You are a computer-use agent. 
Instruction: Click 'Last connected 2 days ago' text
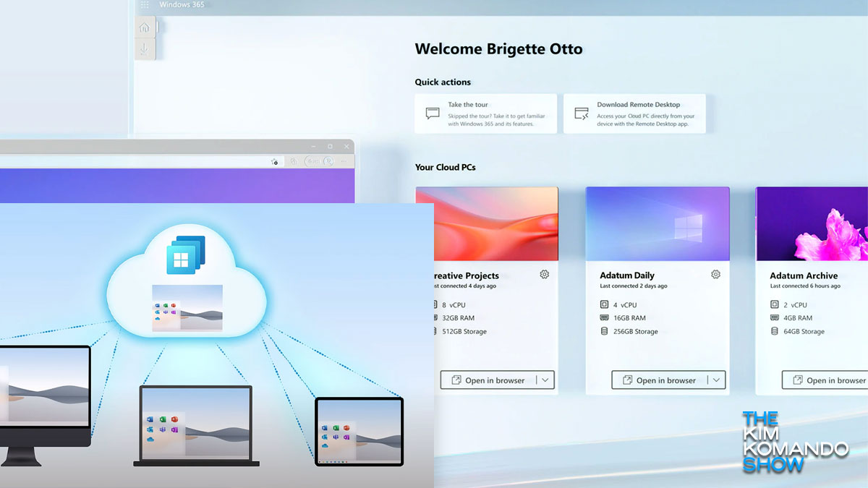click(634, 286)
